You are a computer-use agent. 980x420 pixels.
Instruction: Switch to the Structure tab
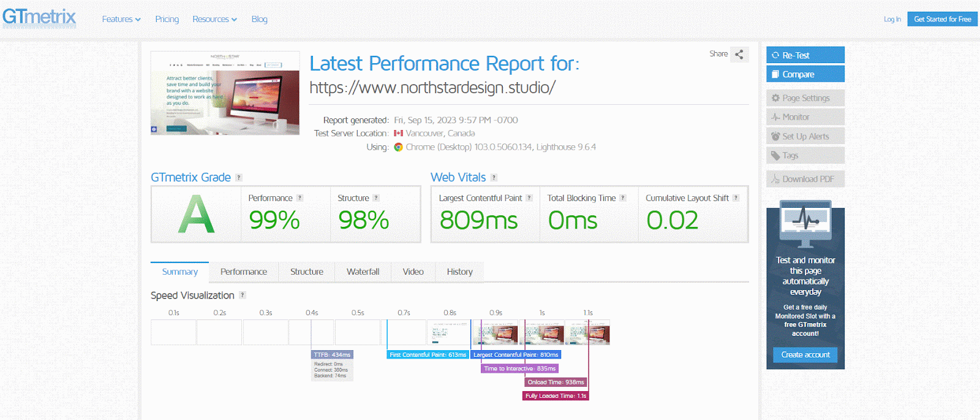307,272
